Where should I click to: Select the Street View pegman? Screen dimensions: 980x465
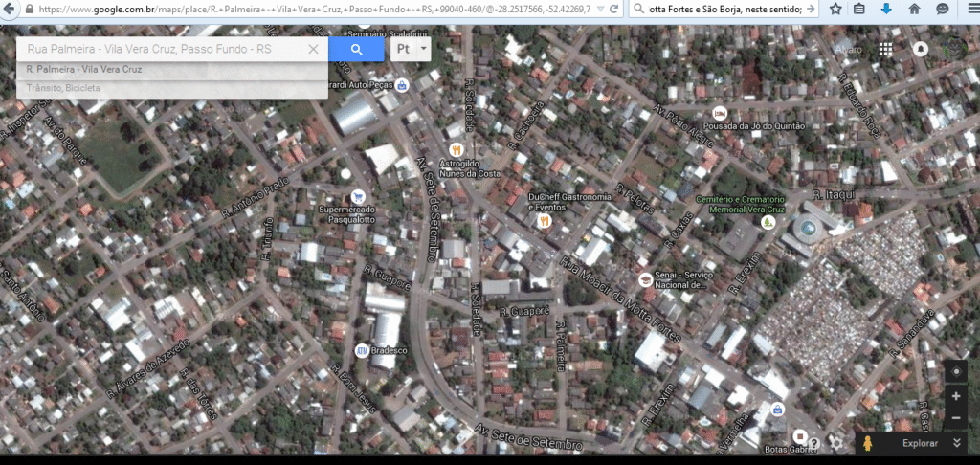869,443
